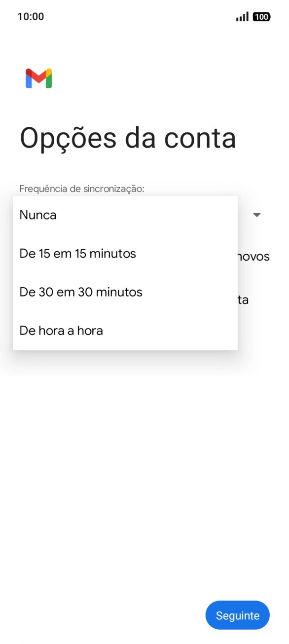Screen dimensions: 289x644
Task: Collapse the list via the dropdown chevron
Action: (257, 215)
